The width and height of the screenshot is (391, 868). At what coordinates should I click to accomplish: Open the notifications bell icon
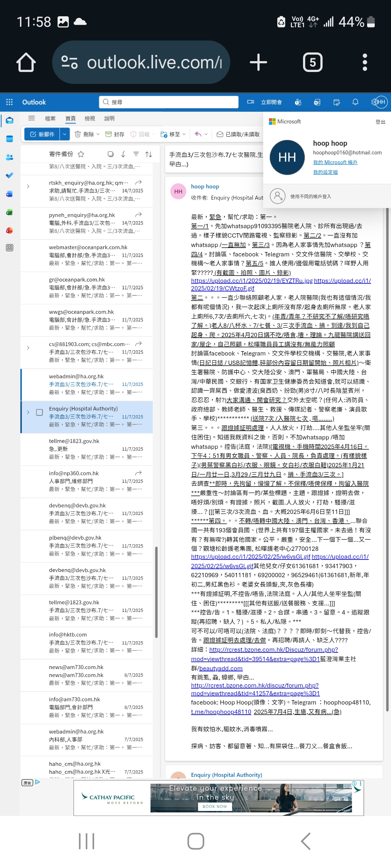click(x=355, y=102)
